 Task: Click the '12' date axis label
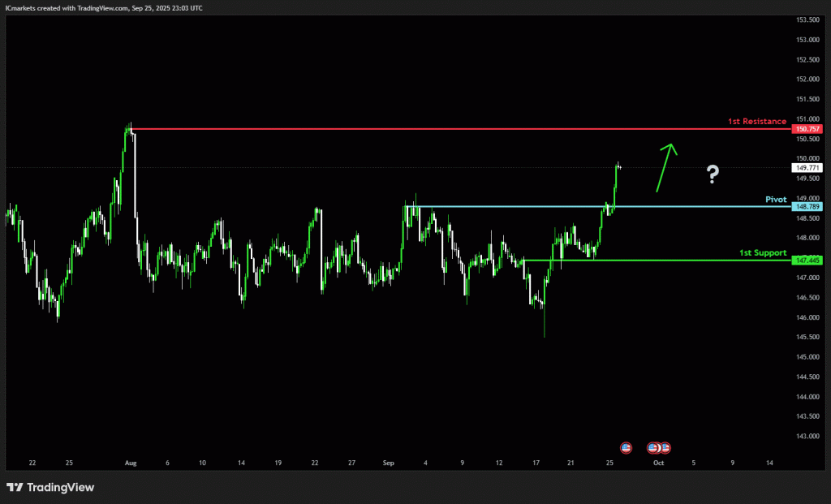(499, 463)
